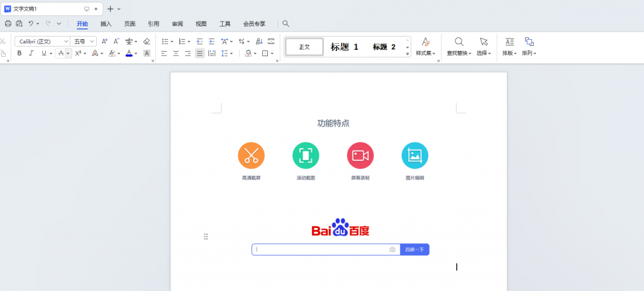
Task: Apply the text highlight color pen
Action: [112, 53]
